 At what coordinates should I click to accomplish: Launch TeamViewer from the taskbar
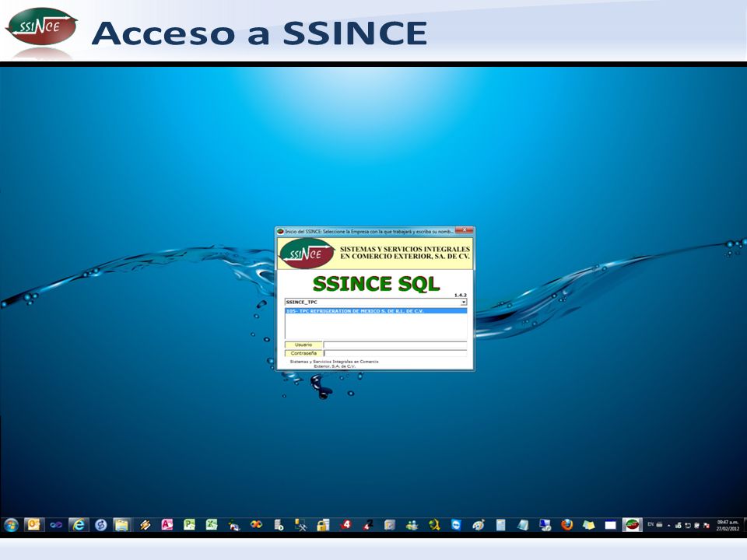(456, 525)
